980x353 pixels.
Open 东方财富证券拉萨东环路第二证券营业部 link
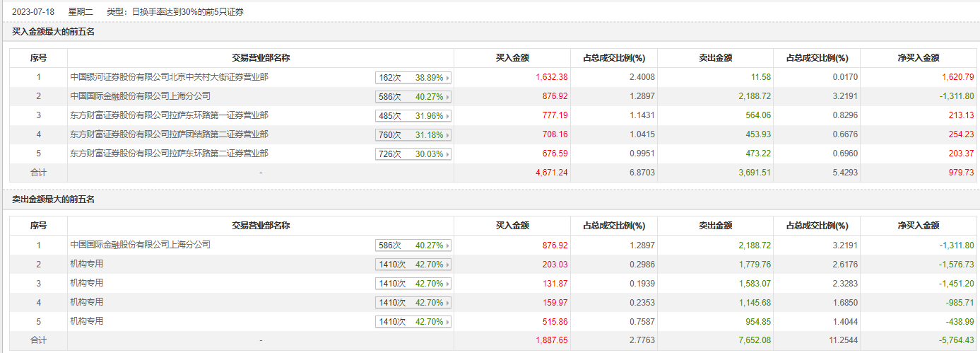click(169, 153)
